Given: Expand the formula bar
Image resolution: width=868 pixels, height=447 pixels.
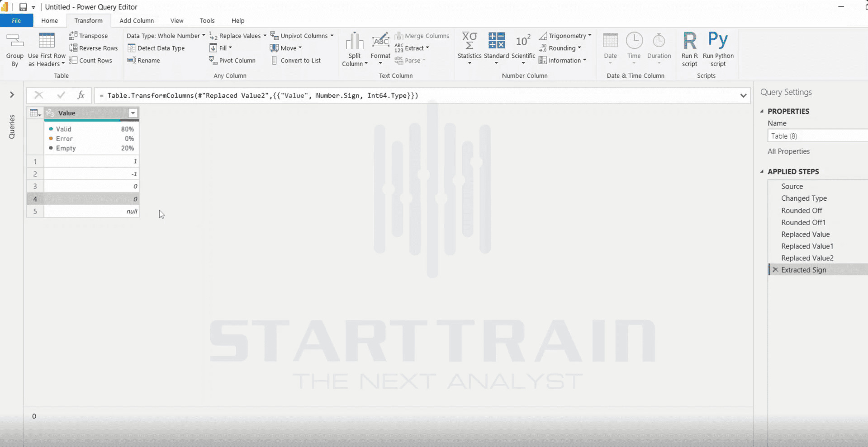Looking at the screenshot, I should 743,95.
